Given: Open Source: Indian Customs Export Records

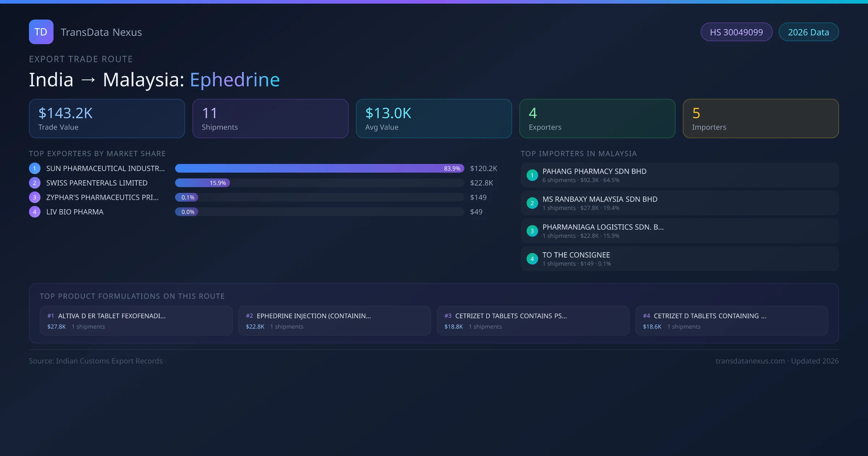Looking at the screenshot, I should pyautogui.click(x=95, y=361).
